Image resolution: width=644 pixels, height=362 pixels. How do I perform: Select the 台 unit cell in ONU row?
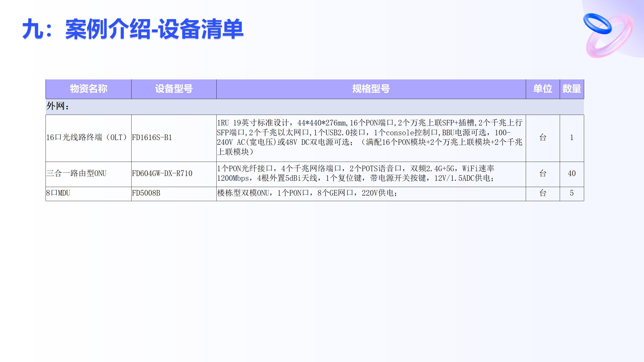543,174
